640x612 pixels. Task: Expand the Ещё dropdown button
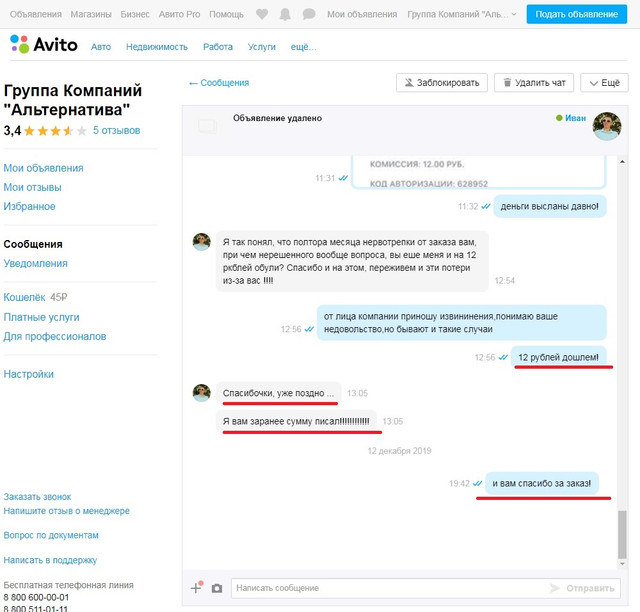coord(604,83)
